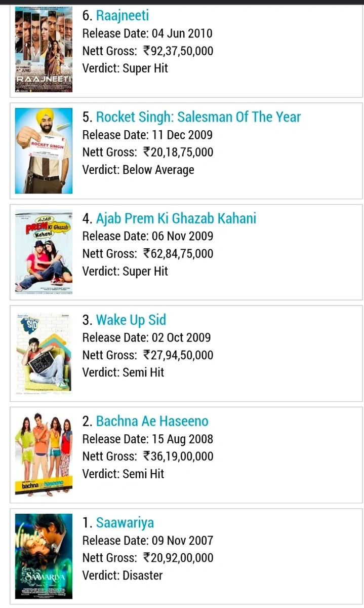The width and height of the screenshot is (364, 608).
Task: Click the Ajab Prem Ki Ghazab Kahani poster
Action: pyautogui.click(x=44, y=252)
